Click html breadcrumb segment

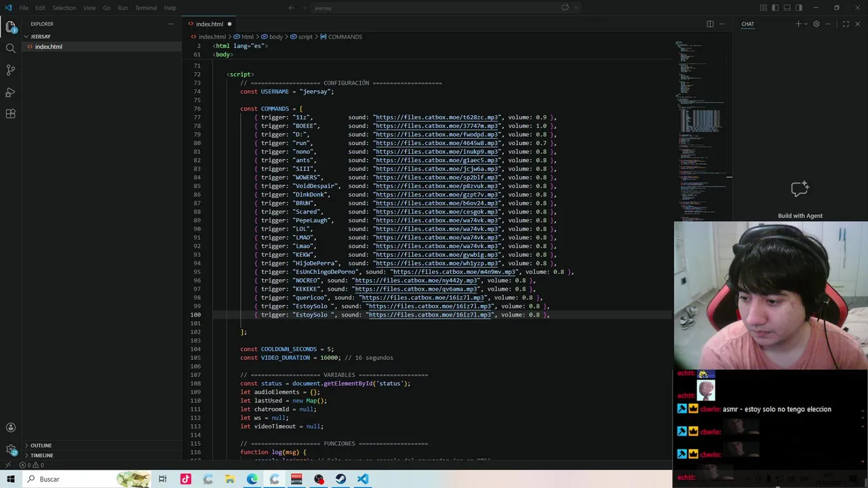coord(248,37)
